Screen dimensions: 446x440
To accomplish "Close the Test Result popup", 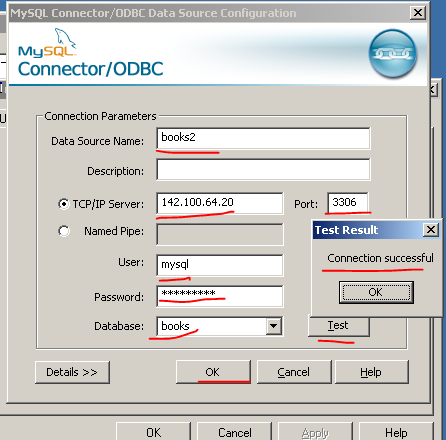I will [431, 230].
